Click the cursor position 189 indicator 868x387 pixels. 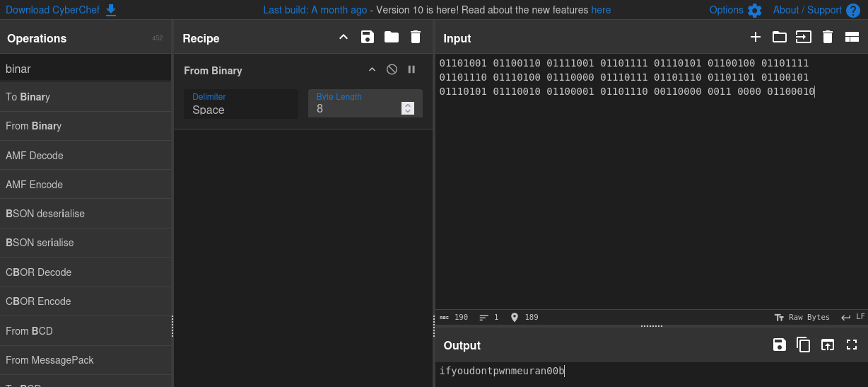point(524,317)
